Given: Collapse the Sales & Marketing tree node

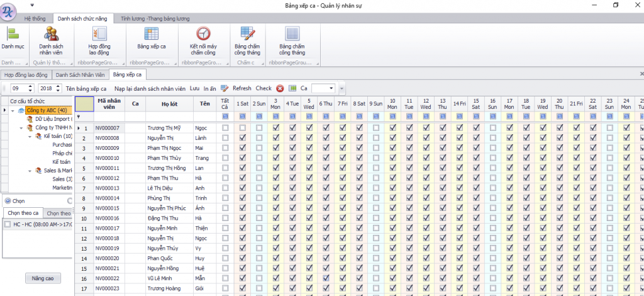Looking at the screenshot, I should click(x=30, y=171).
